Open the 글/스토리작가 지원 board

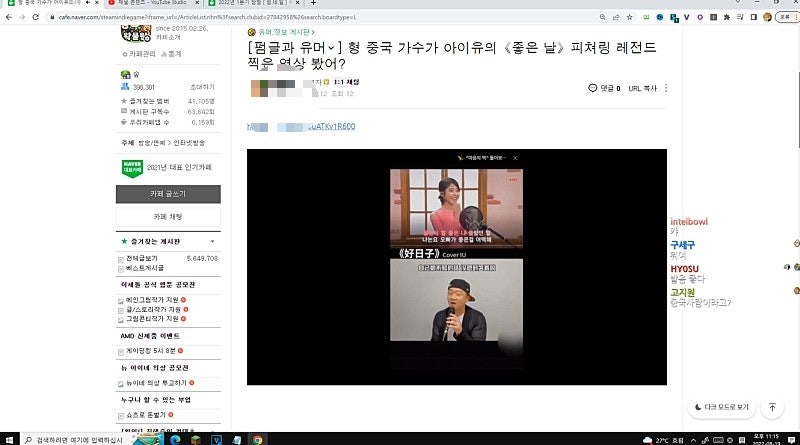pos(153,310)
